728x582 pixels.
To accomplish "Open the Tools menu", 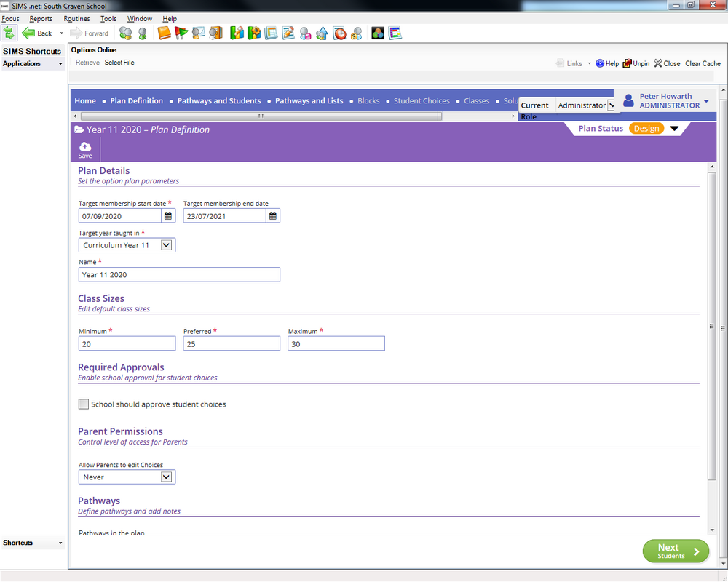I will 108,19.
